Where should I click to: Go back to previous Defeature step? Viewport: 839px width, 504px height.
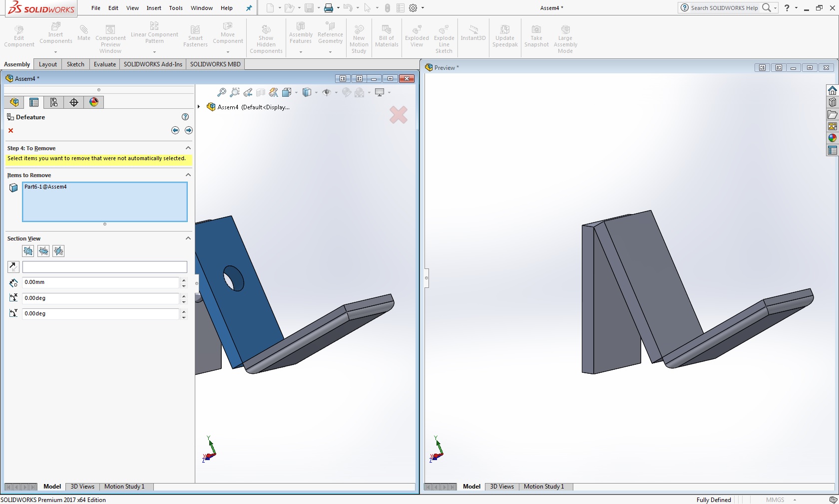tap(175, 130)
